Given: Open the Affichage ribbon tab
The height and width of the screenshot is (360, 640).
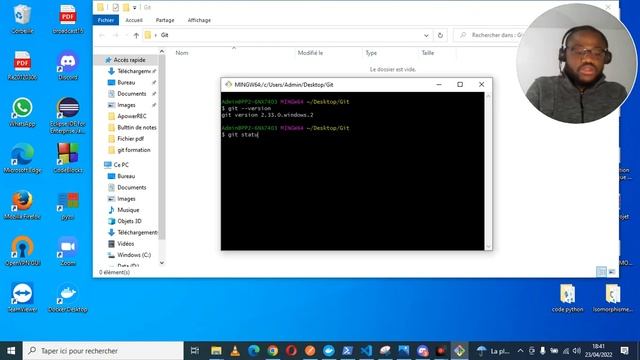Looking at the screenshot, I should coord(199,20).
